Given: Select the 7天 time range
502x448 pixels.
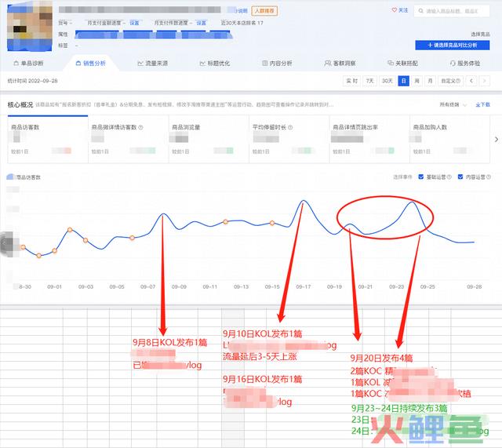Looking at the screenshot, I should [x=369, y=81].
